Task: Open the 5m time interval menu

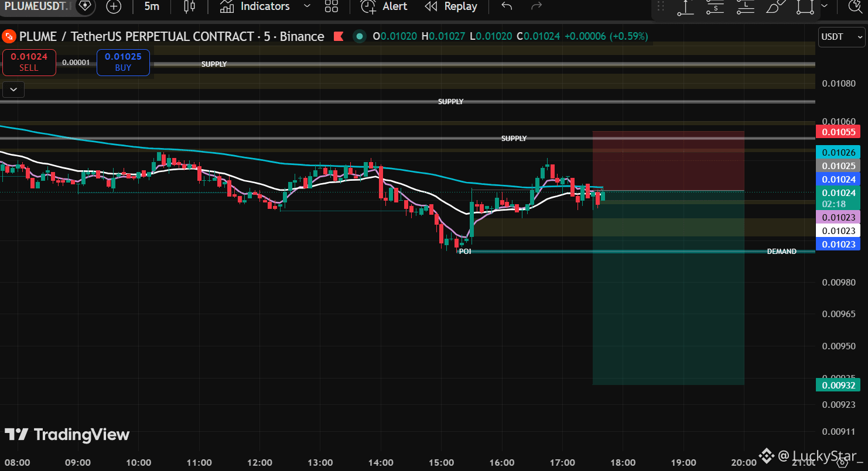Action: pos(152,6)
